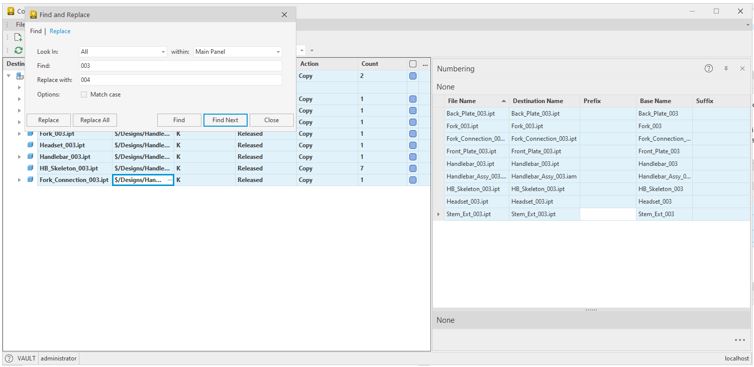Click the new file toolbar icon

coord(18,37)
